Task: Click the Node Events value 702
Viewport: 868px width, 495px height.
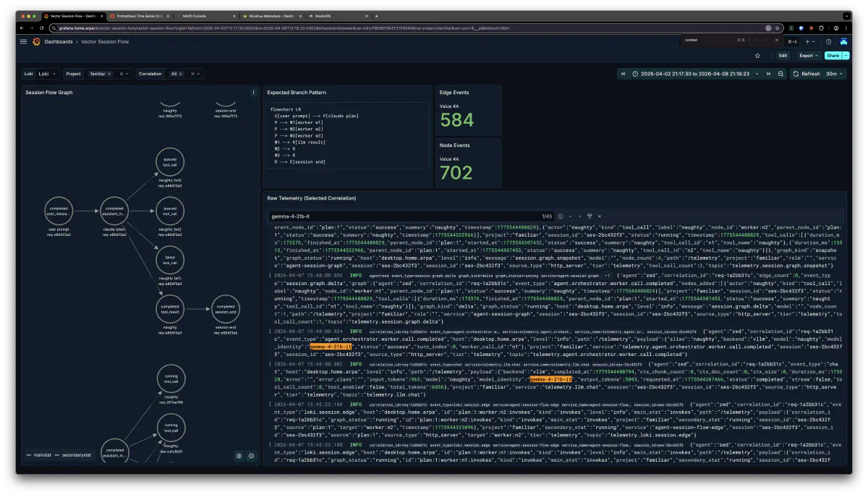Action: point(456,172)
